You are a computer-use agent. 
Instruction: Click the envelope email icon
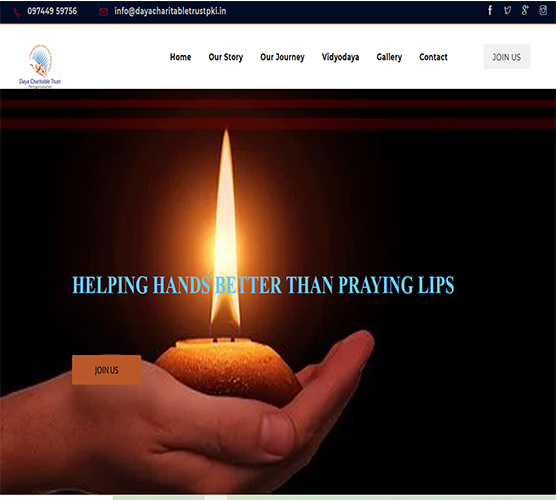(x=103, y=12)
